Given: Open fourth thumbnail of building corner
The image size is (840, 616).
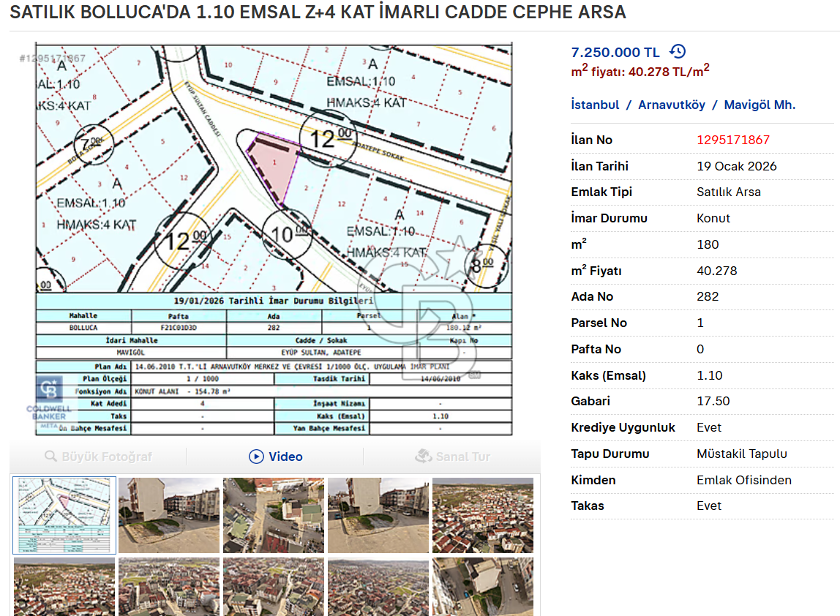Looking at the screenshot, I should (x=378, y=515).
